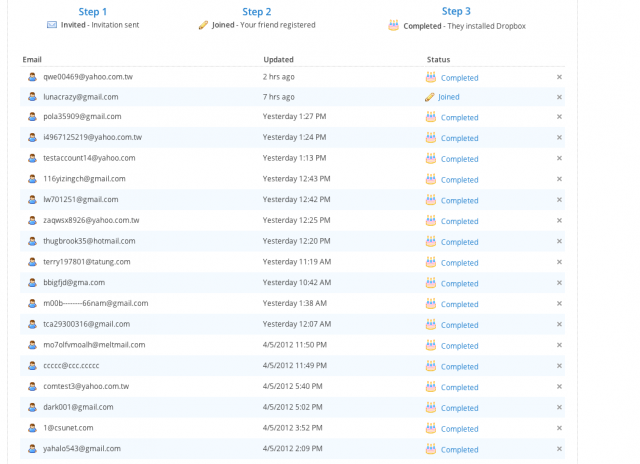Open Completed link for lw701251@gmail.com
Screen dimensions: 640x464
pos(459,200)
